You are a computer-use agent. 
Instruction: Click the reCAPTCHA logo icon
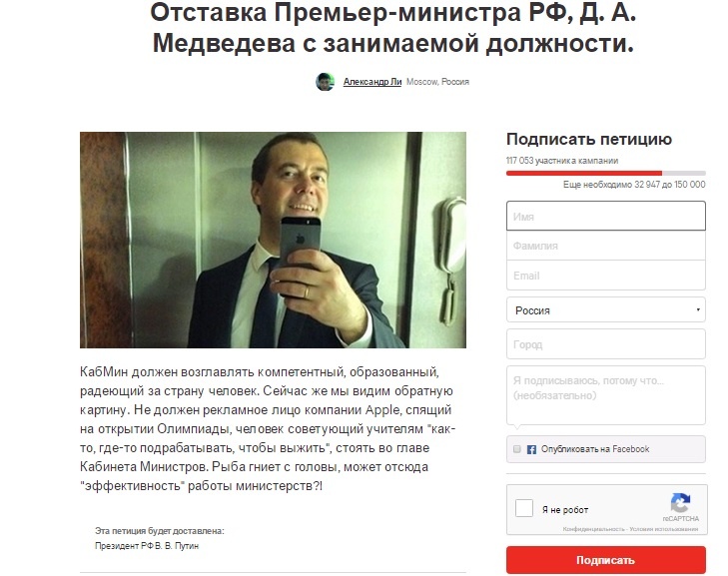click(x=680, y=503)
